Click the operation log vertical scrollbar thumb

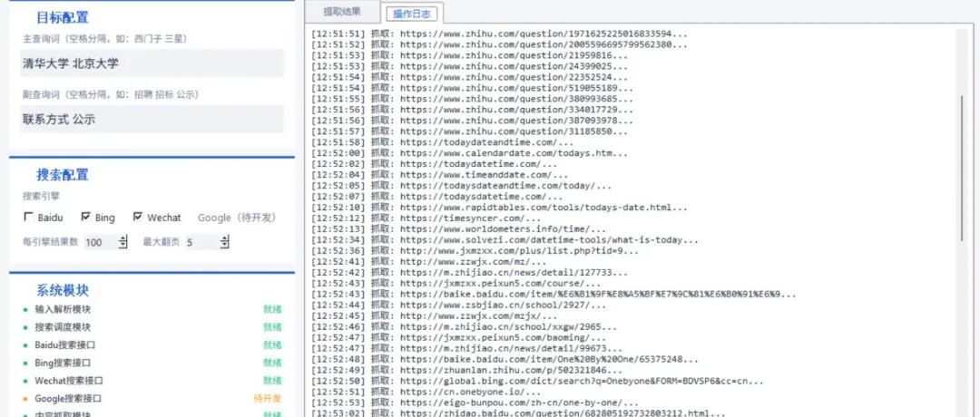coord(963,168)
